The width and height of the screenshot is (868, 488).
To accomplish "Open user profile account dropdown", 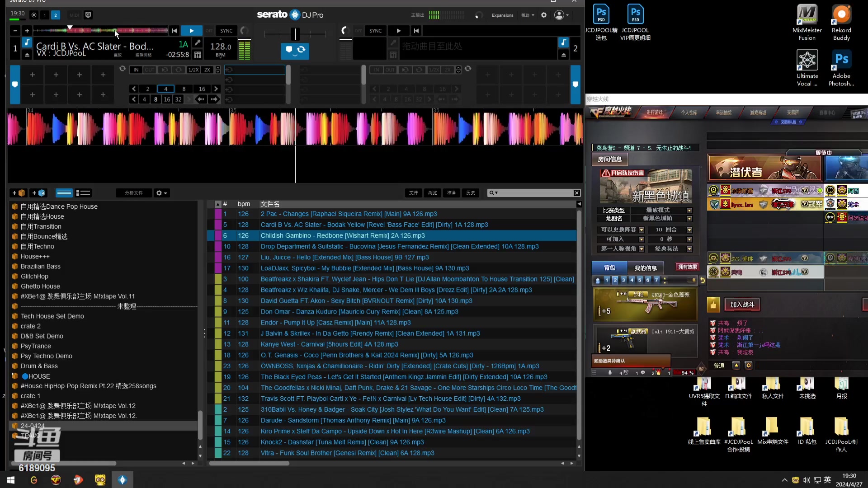I will coord(561,15).
